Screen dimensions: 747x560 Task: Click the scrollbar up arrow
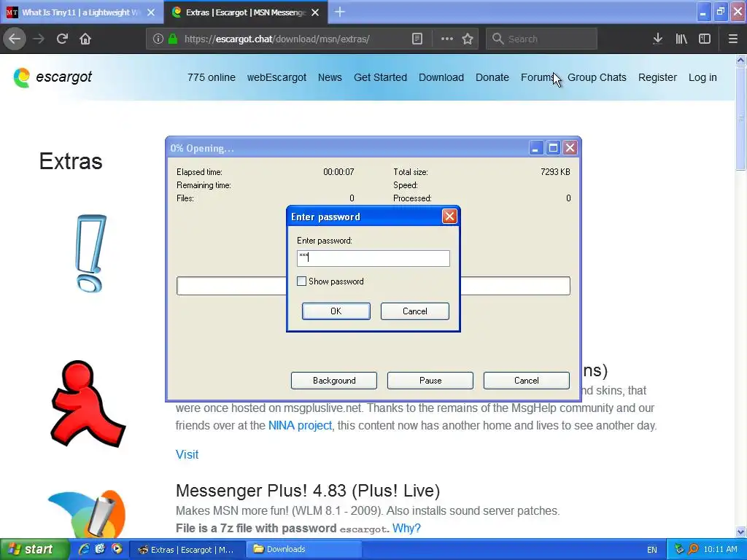(740, 60)
